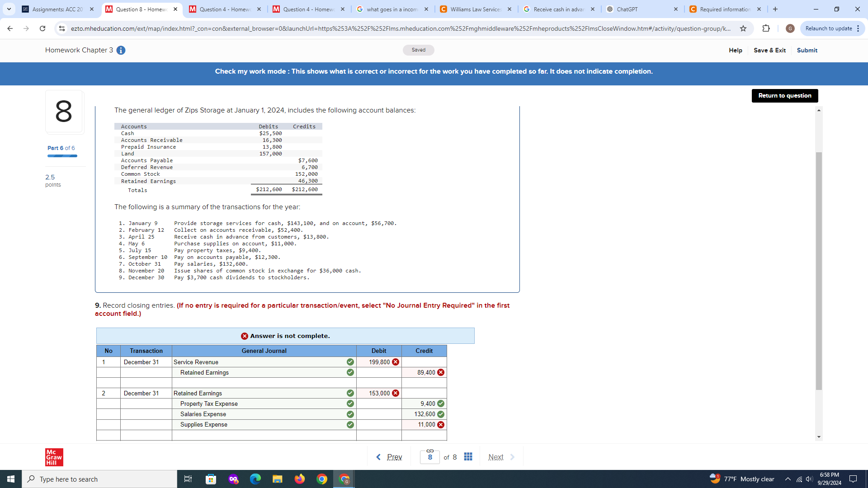Show hidden system tray icons

click(788, 479)
